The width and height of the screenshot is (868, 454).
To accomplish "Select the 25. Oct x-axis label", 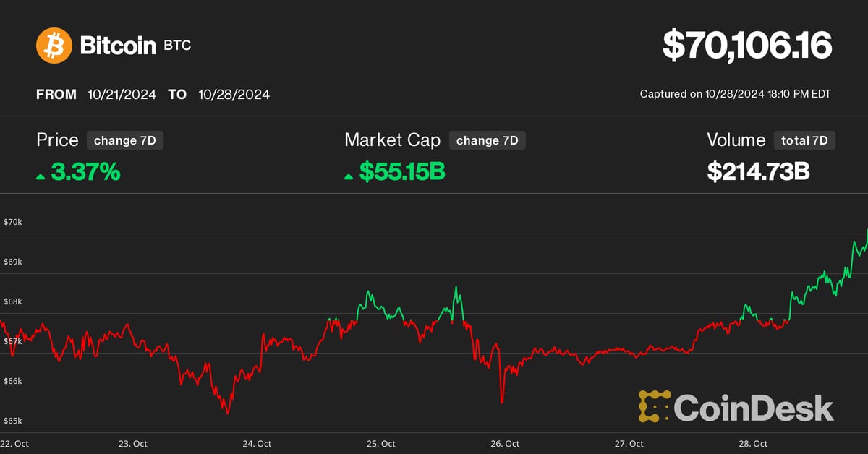I will coord(380,443).
